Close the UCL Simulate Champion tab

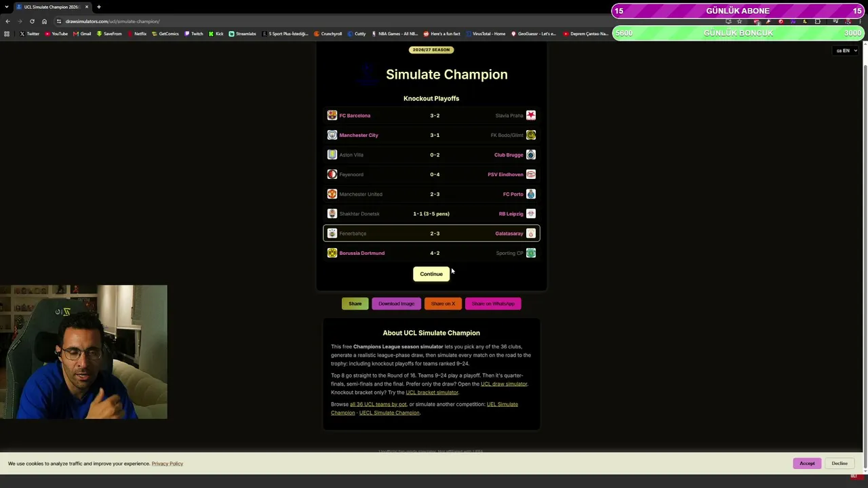tap(87, 7)
